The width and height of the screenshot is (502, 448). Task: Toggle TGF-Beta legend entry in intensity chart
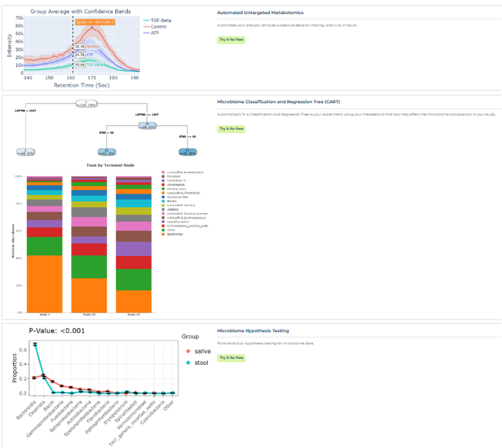point(157,20)
